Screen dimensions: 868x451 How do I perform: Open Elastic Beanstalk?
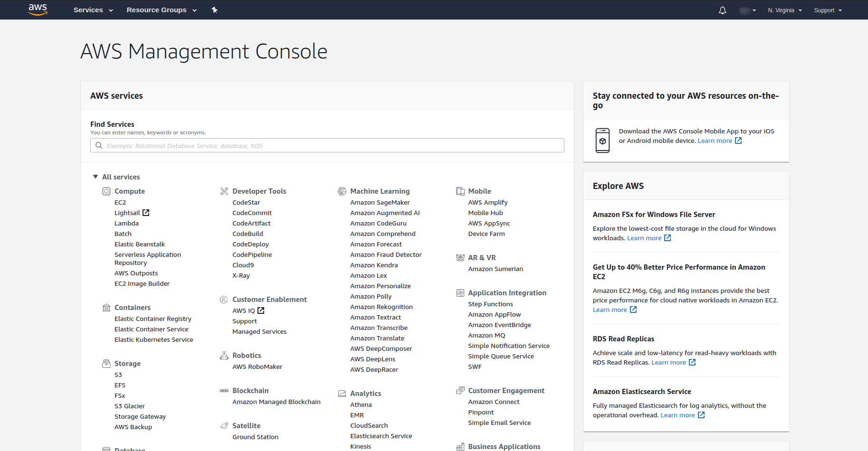140,244
